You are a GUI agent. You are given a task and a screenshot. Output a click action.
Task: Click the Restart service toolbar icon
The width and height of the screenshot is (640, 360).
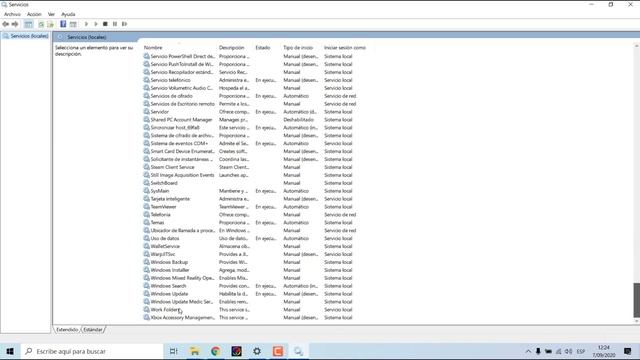(124, 24)
